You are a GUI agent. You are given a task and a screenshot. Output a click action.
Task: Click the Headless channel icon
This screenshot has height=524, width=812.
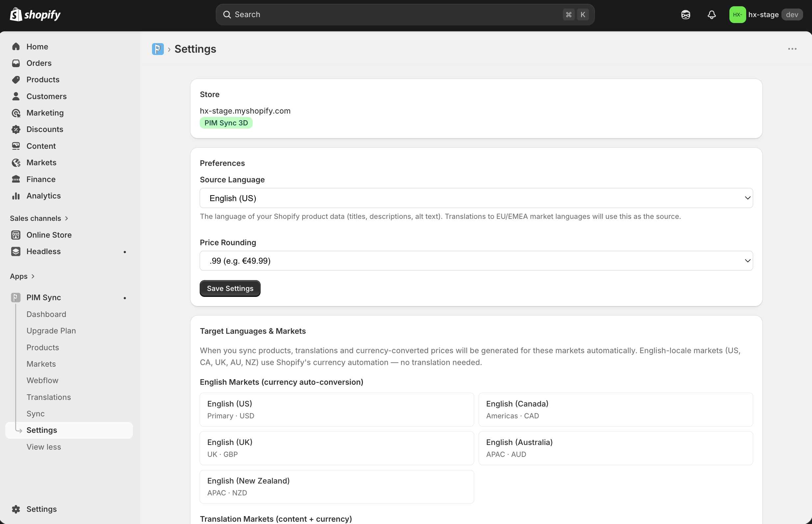click(x=16, y=251)
